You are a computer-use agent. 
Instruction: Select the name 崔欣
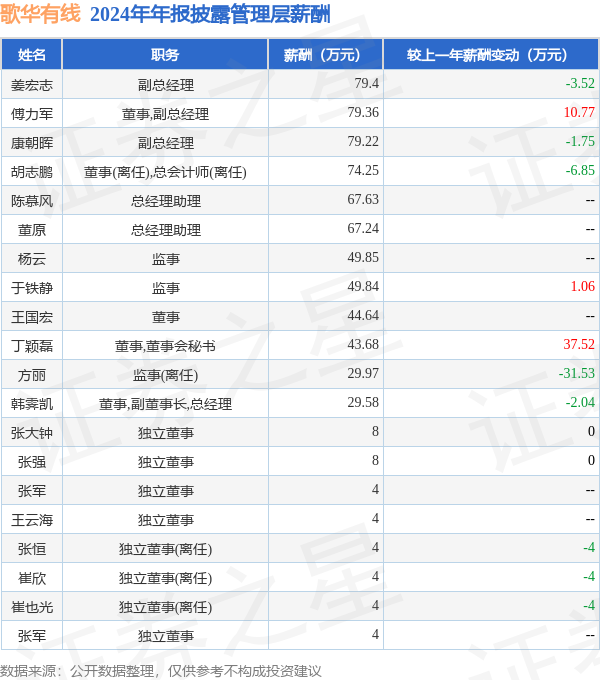(32, 579)
